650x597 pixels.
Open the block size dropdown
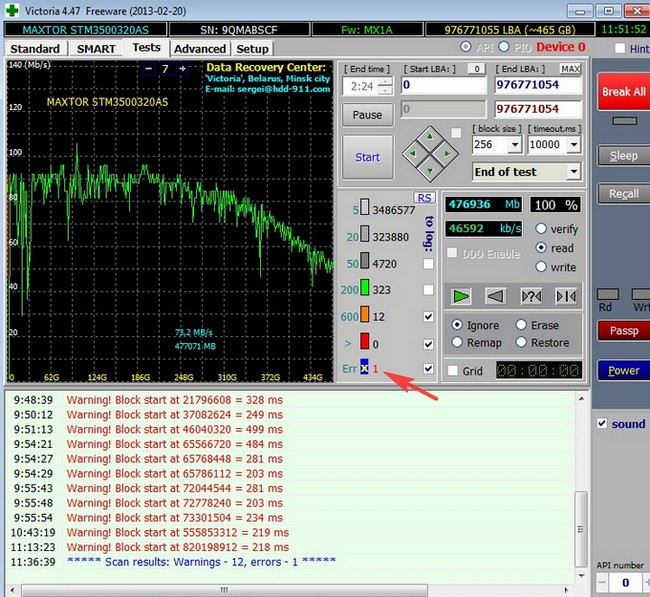514,145
